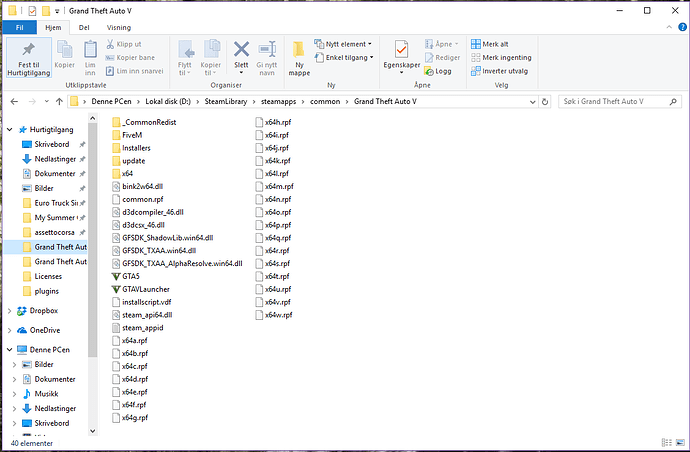Collapse Denne PCen tree node
Screen dimensions: 690x452
click(x=9, y=350)
